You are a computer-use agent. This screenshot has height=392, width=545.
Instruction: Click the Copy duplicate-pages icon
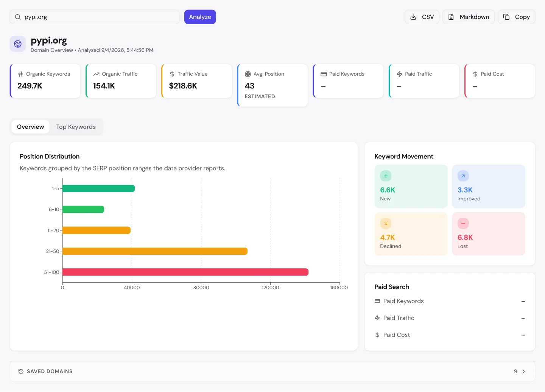click(x=506, y=17)
